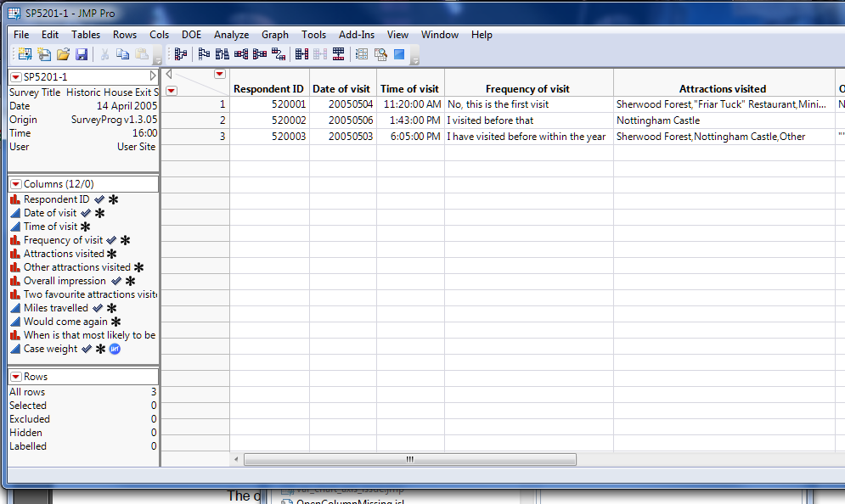The height and width of the screenshot is (504, 845).
Task: Click the Tabulate toolbar icon
Action: click(362, 53)
